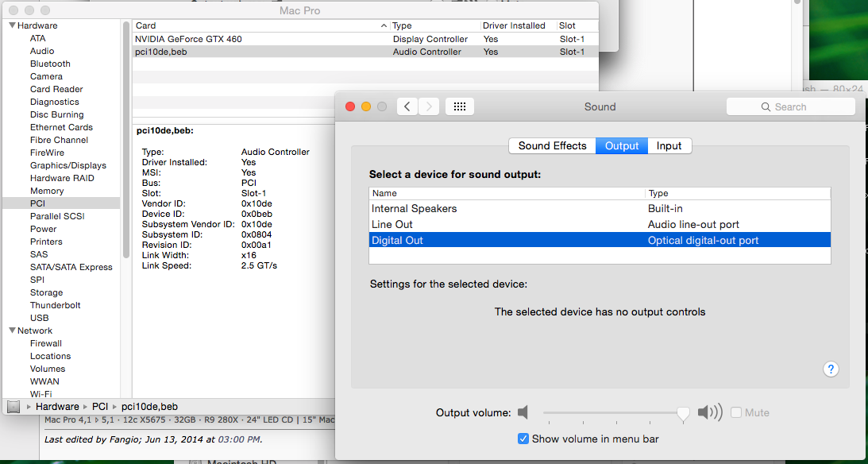Select Line Out output device
The width and height of the screenshot is (868, 464).
[x=600, y=224]
